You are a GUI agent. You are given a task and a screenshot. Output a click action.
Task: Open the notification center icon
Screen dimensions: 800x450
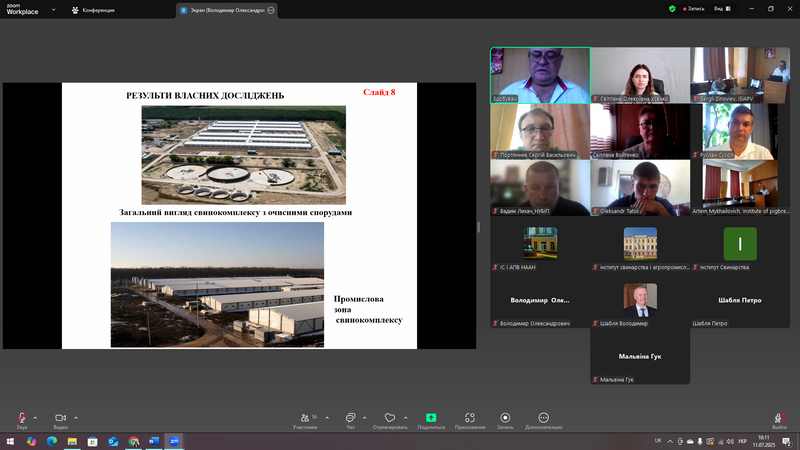(x=787, y=441)
